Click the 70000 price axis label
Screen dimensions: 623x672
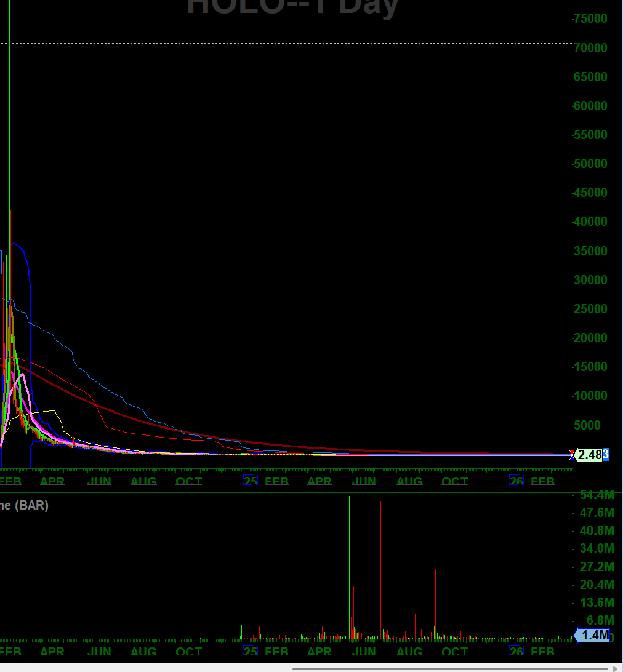coord(590,47)
